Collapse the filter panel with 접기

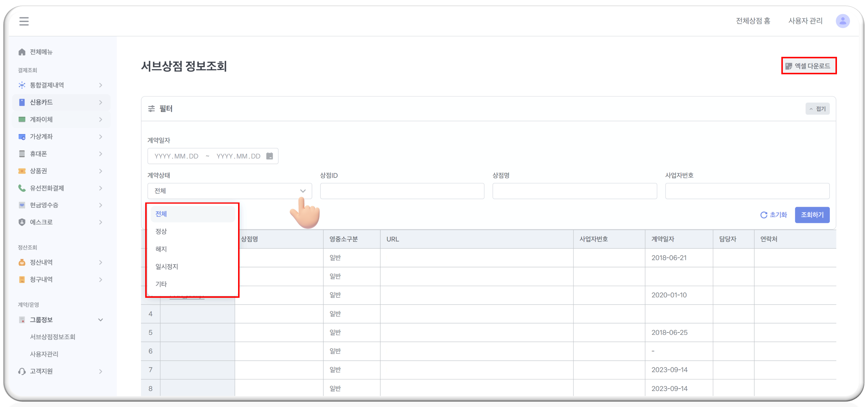pos(817,109)
